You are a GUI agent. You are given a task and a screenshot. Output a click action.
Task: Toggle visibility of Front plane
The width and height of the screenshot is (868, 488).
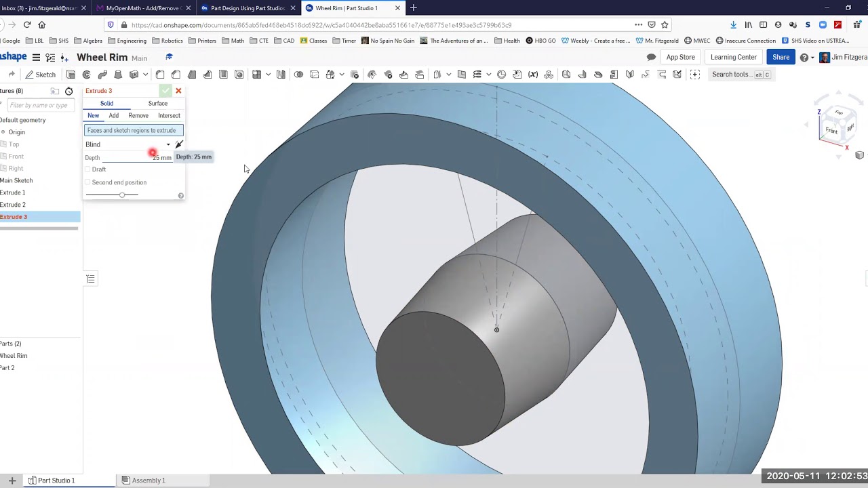[x=3, y=157]
